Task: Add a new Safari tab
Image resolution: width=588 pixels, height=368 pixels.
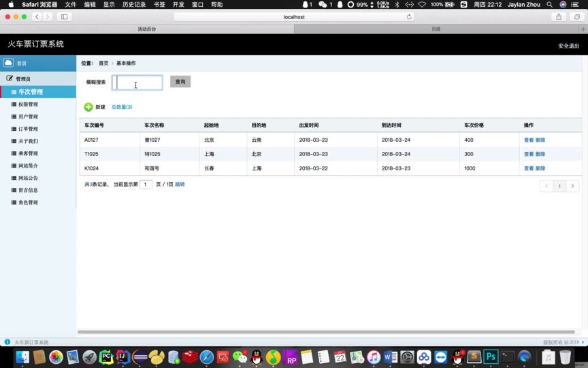Action: (x=583, y=29)
